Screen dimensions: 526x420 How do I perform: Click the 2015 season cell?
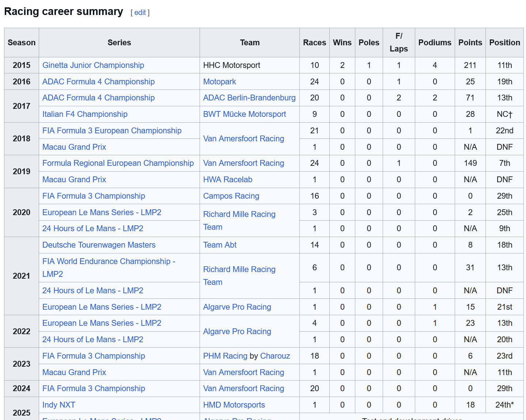click(22, 65)
